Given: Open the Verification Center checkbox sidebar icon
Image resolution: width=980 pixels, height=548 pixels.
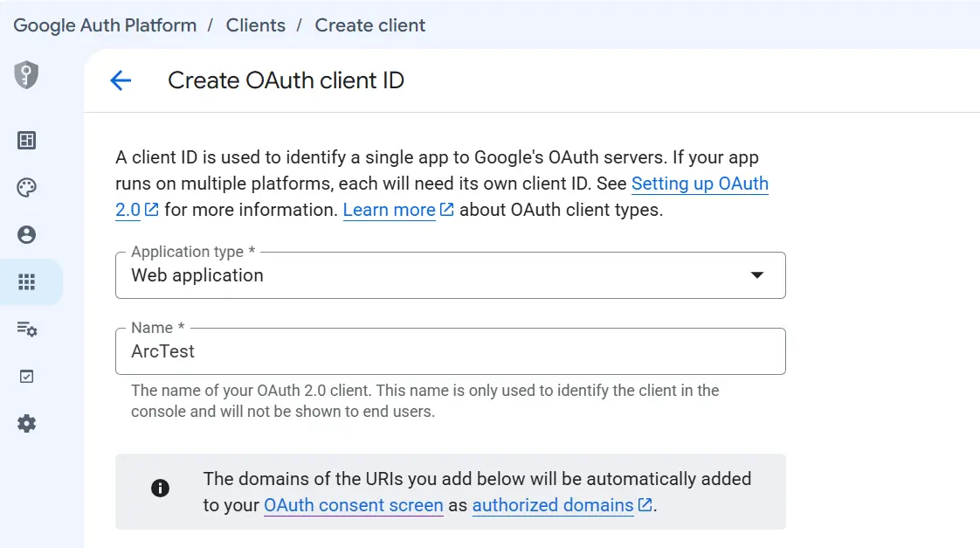Looking at the screenshot, I should pos(26,377).
